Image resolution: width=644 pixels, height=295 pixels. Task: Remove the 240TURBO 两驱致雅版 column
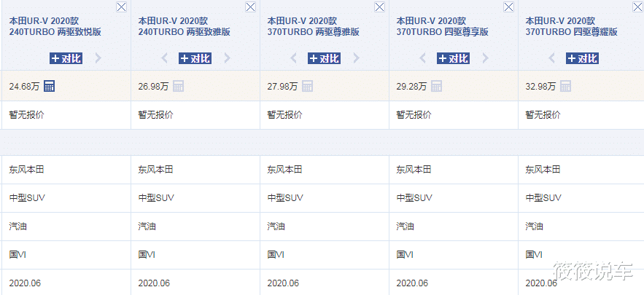pyautogui.click(x=250, y=7)
